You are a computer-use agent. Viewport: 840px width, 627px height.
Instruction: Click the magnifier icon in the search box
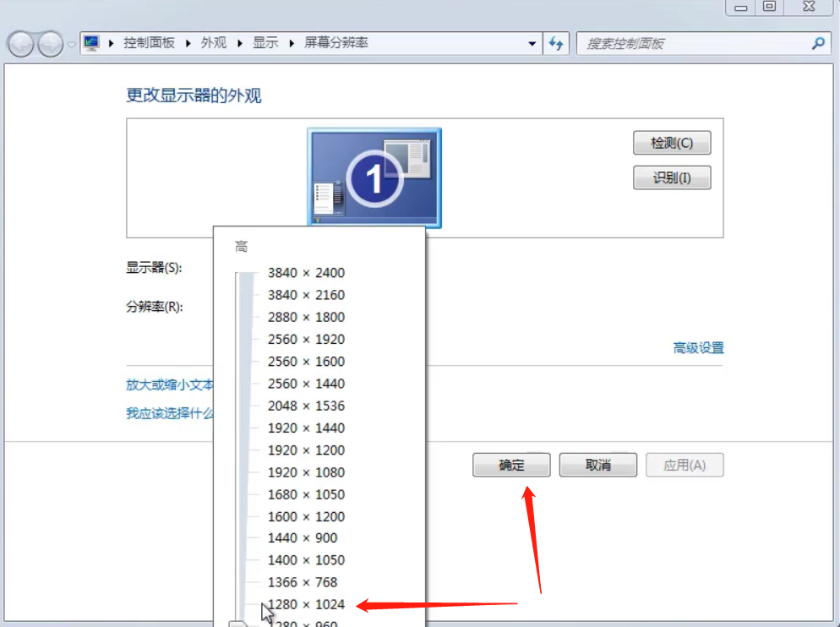tap(815, 43)
